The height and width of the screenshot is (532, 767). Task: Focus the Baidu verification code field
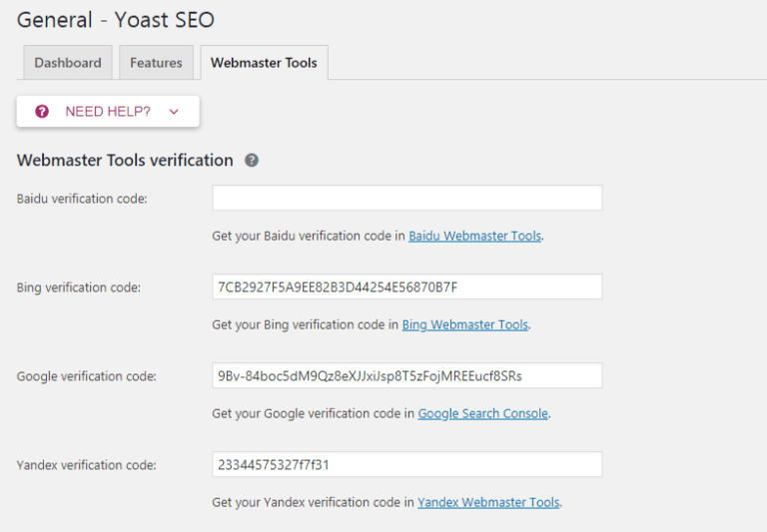pyautogui.click(x=407, y=198)
